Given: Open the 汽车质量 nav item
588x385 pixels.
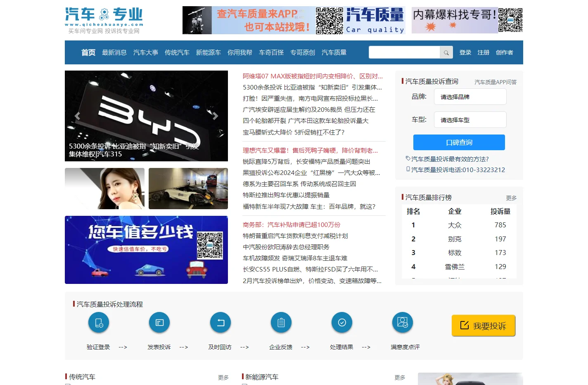Looking at the screenshot, I should (x=334, y=52).
